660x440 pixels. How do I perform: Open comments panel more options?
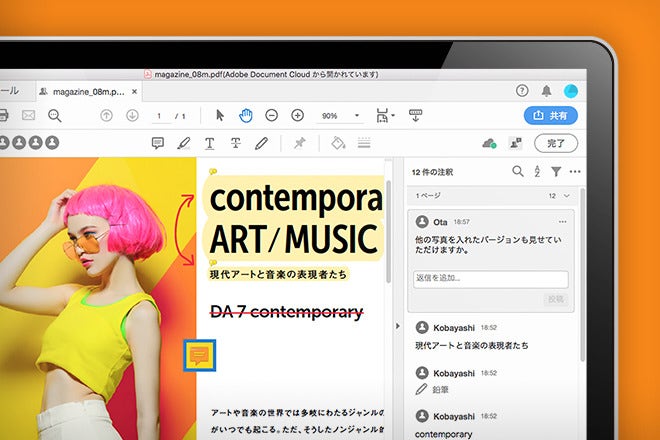pyautogui.click(x=575, y=171)
